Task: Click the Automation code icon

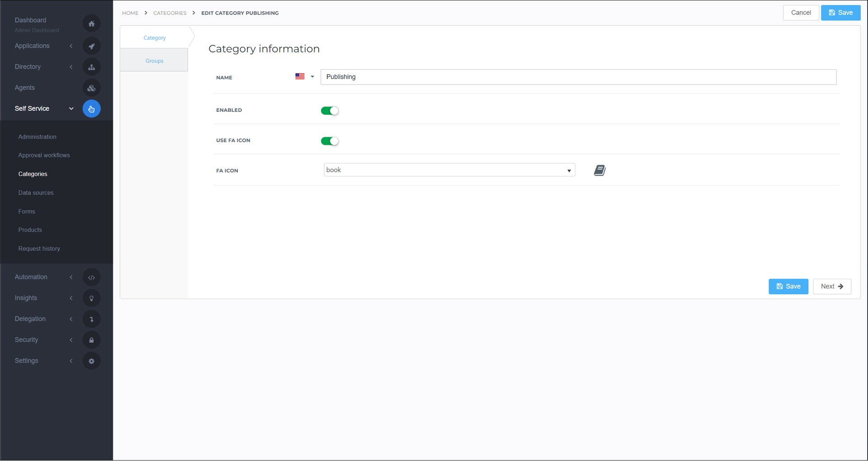Action: coord(91,277)
